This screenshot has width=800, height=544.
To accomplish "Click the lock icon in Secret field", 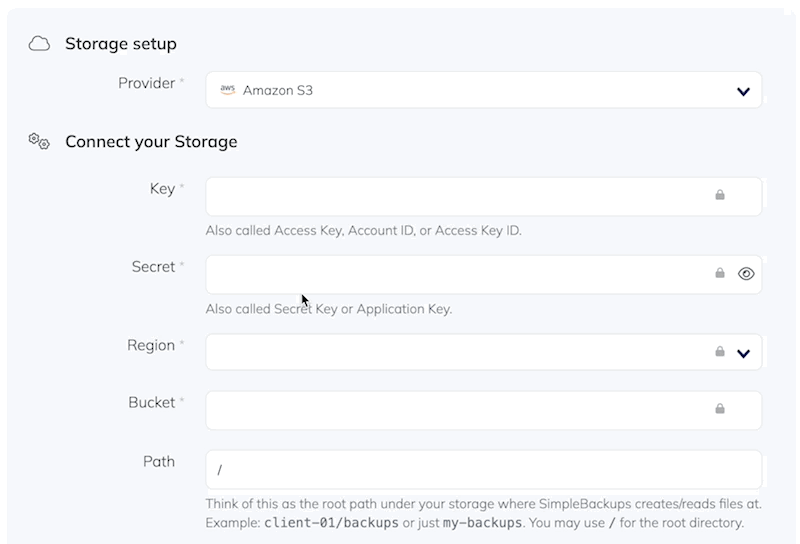I will 720,273.
